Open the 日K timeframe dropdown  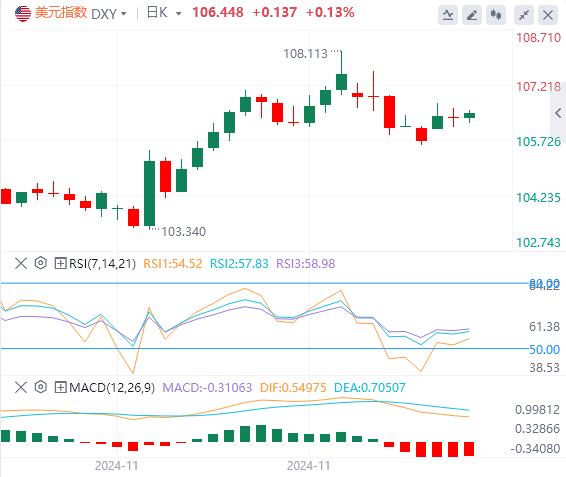pos(164,13)
